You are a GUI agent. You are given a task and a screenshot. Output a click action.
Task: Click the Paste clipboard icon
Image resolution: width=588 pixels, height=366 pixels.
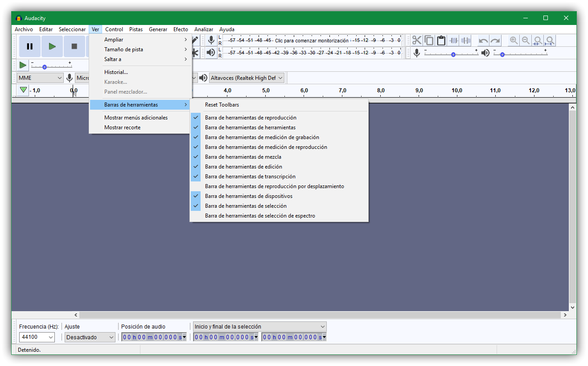pyautogui.click(x=441, y=41)
